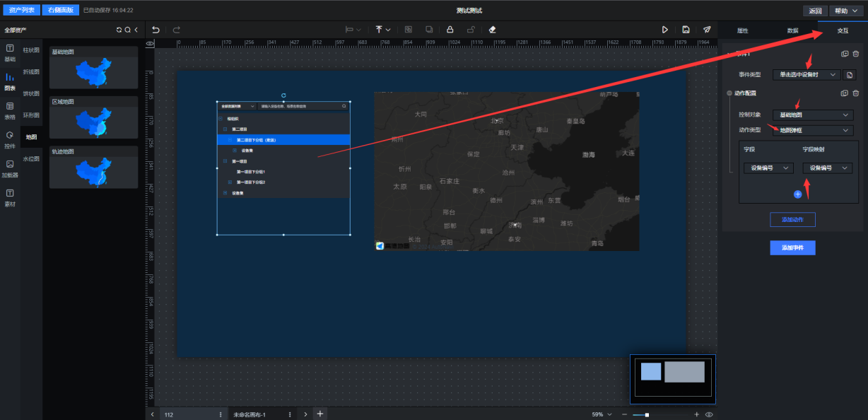Click the eraser clear icon
Image resolution: width=868 pixels, height=420 pixels.
[x=493, y=30]
